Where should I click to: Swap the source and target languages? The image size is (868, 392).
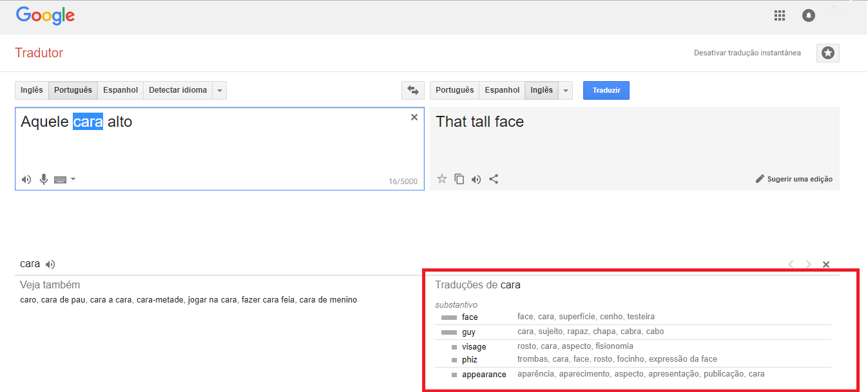tap(411, 91)
